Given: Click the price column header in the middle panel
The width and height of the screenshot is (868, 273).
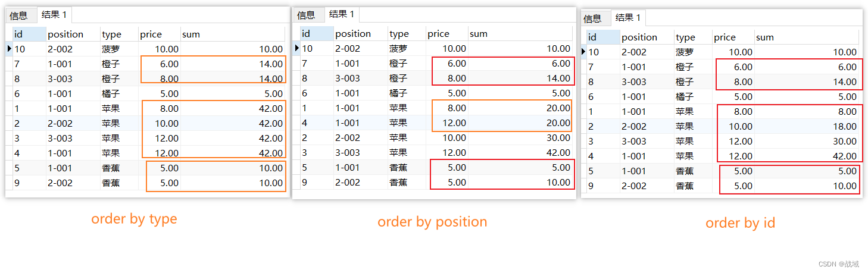Looking at the screenshot, I should (x=447, y=34).
